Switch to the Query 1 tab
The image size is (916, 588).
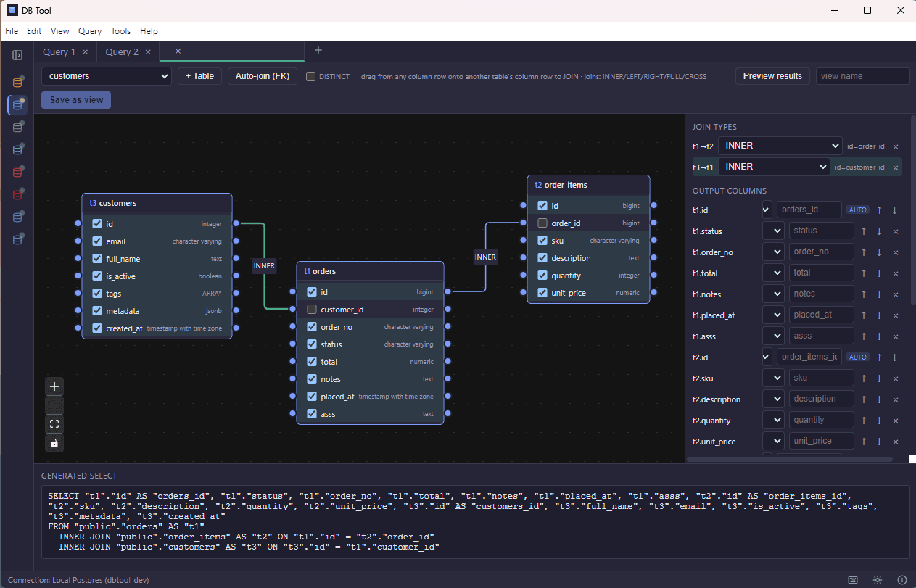coord(59,52)
